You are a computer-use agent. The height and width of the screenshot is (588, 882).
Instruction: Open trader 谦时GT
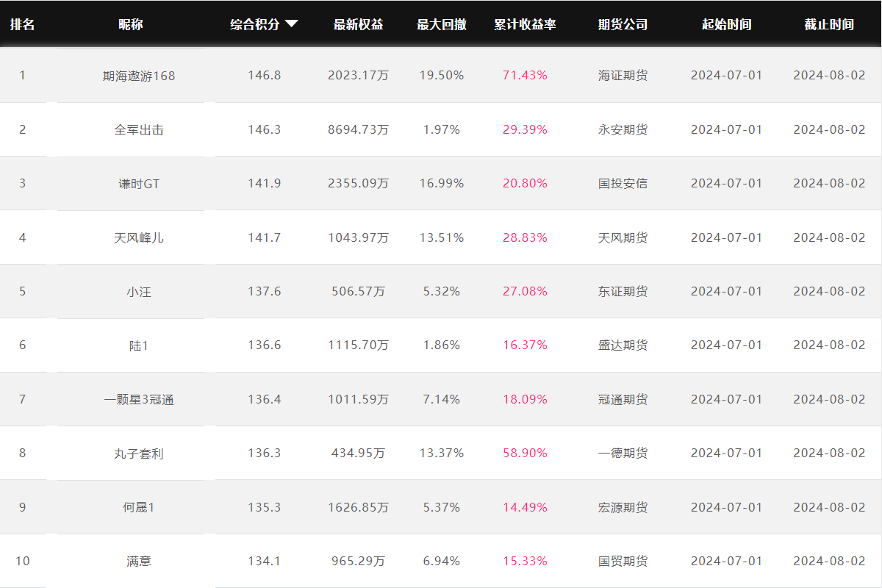point(139,184)
